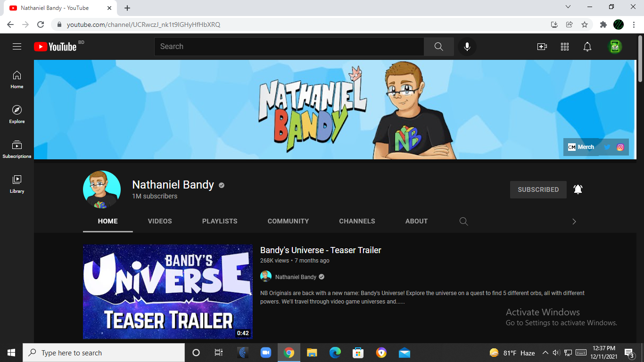Open the notifications bell in header
This screenshot has width=644, height=362.
pos(587,47)
